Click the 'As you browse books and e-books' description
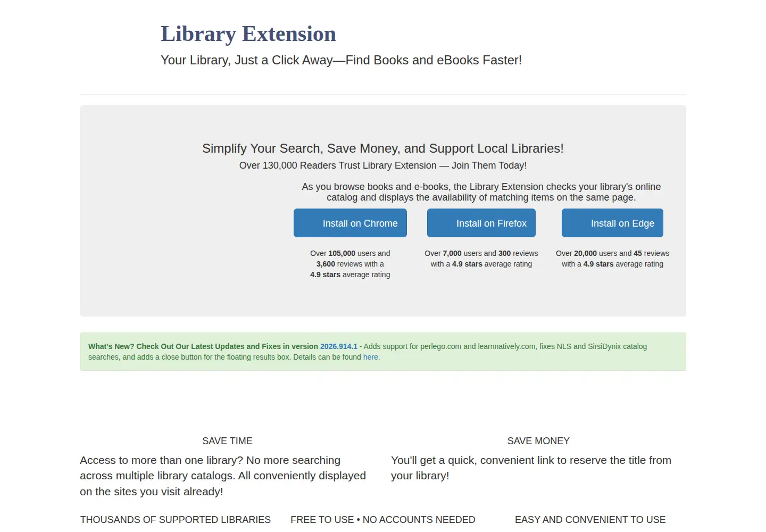 pos(481,192)
